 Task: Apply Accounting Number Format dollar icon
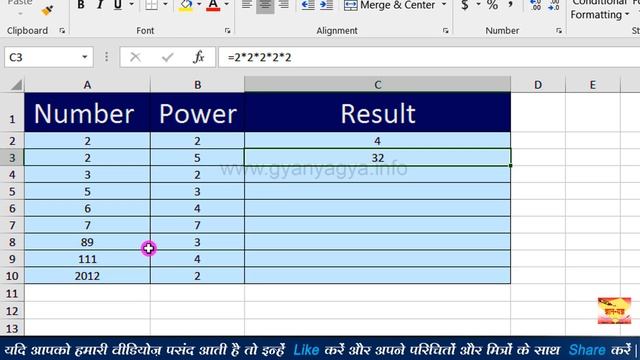tap(465, 5)
